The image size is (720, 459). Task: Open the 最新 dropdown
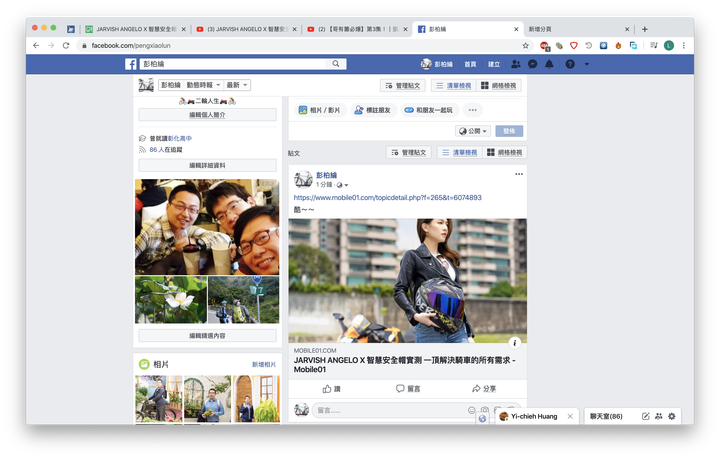pyautogui.click(x=237, y=85)
